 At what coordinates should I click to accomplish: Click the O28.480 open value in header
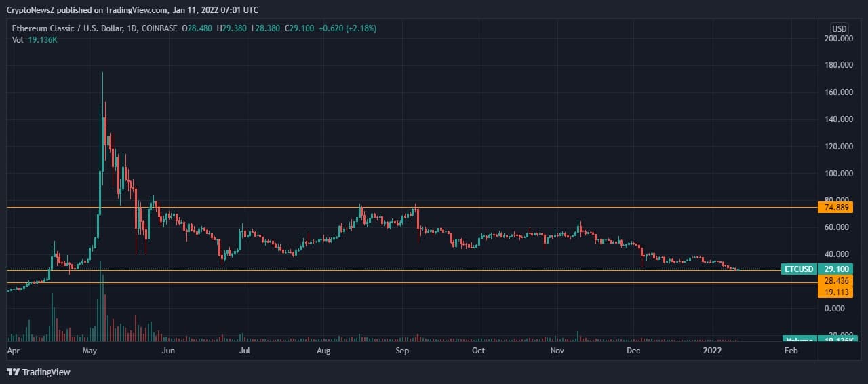point(196,28)
